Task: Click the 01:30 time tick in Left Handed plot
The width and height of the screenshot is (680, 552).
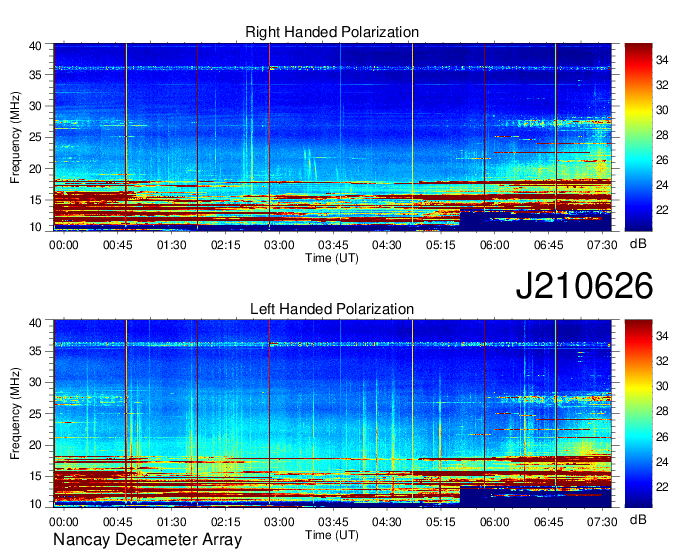Action: pyautogui.click(x=172, y=522)
